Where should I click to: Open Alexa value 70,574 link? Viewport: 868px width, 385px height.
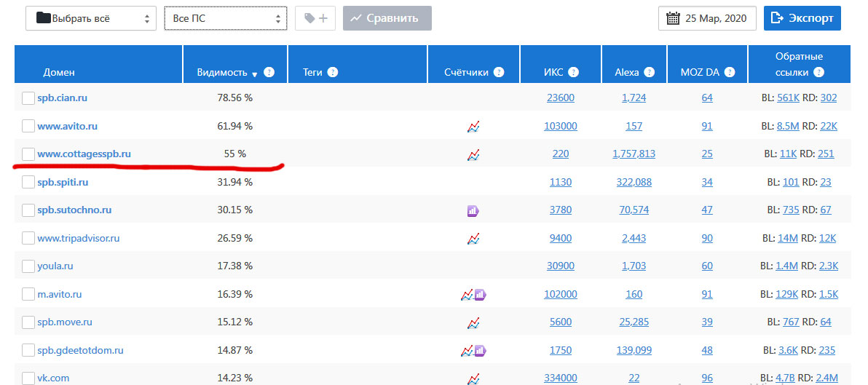634,210
